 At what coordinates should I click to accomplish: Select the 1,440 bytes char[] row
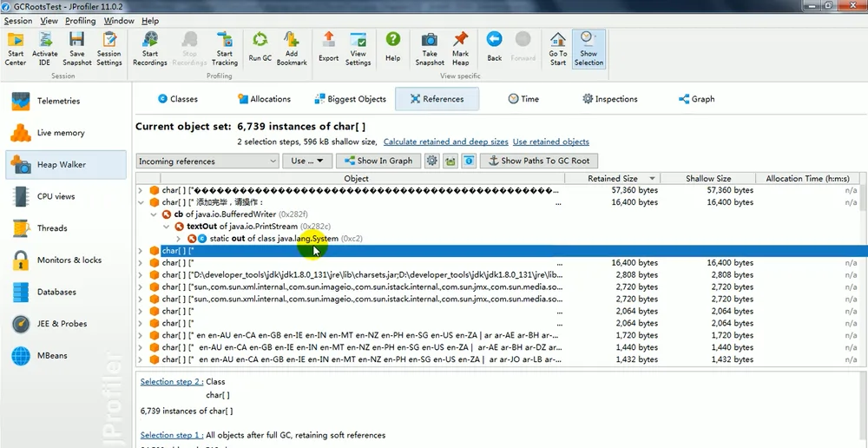[x=498, y=348]
